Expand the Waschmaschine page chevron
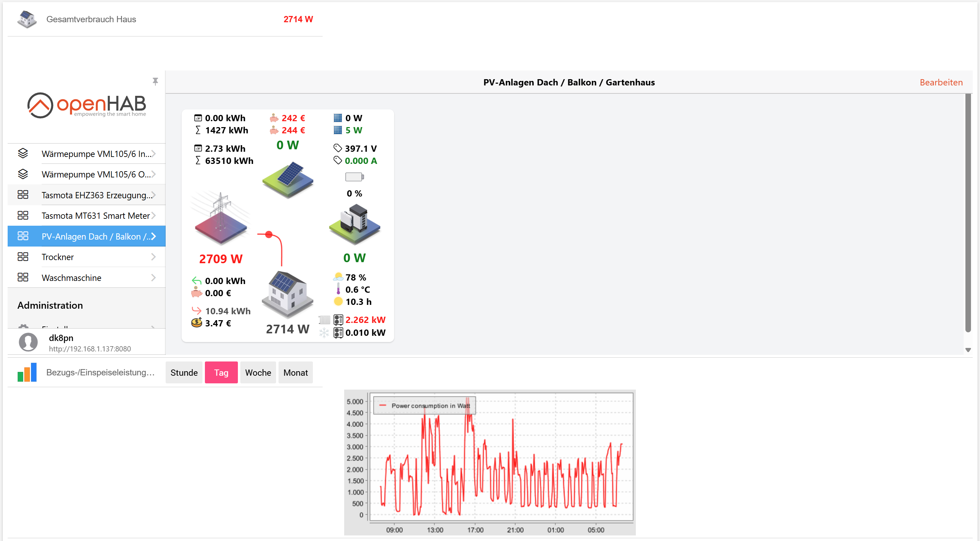Image resolution: width=980 pixels, height=541 pixels. point(153,278)
